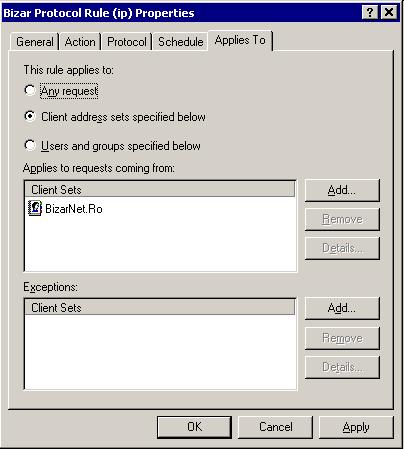Viewport: 404px width, 449px height.
Task: Close the properties dialog with X
Action: tap(389, 13)
